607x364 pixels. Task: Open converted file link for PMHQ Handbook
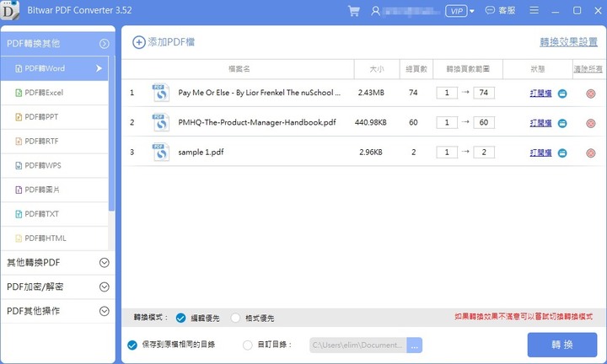pyautogui.click(x=540, y=123)
